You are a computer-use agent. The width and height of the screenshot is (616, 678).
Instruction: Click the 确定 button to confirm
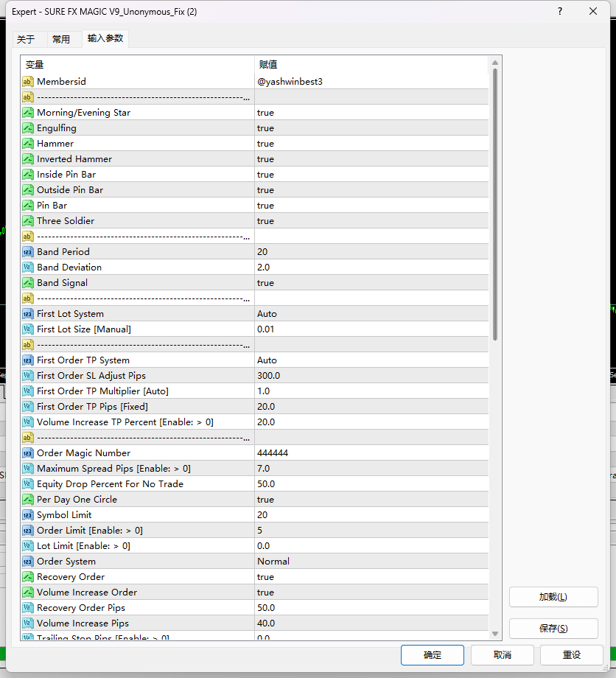(x=433, y=654)
